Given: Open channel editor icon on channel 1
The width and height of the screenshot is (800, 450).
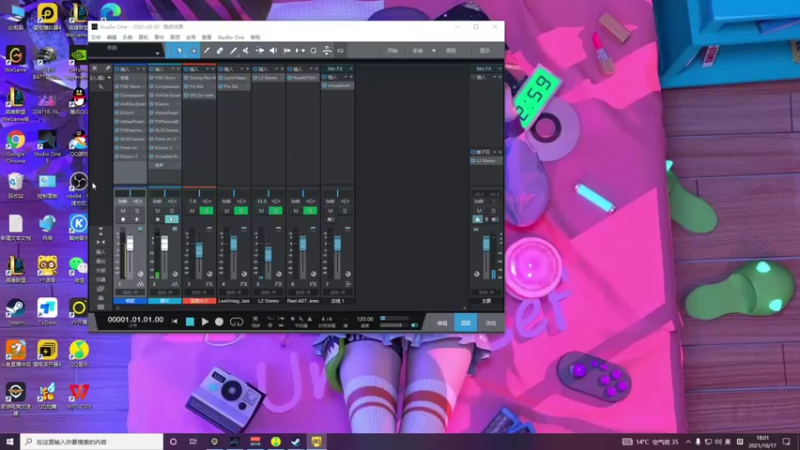Looking at the screenshot, I should (140, 284).
